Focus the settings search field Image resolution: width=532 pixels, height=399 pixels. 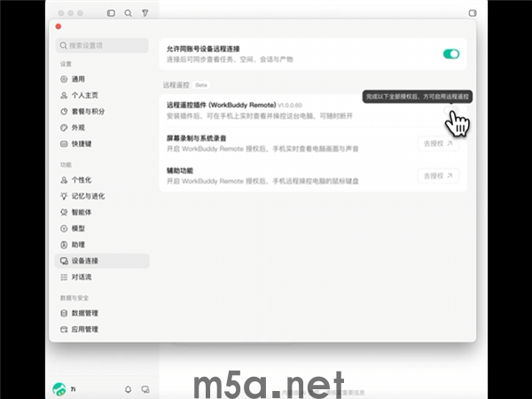point(102,45)
